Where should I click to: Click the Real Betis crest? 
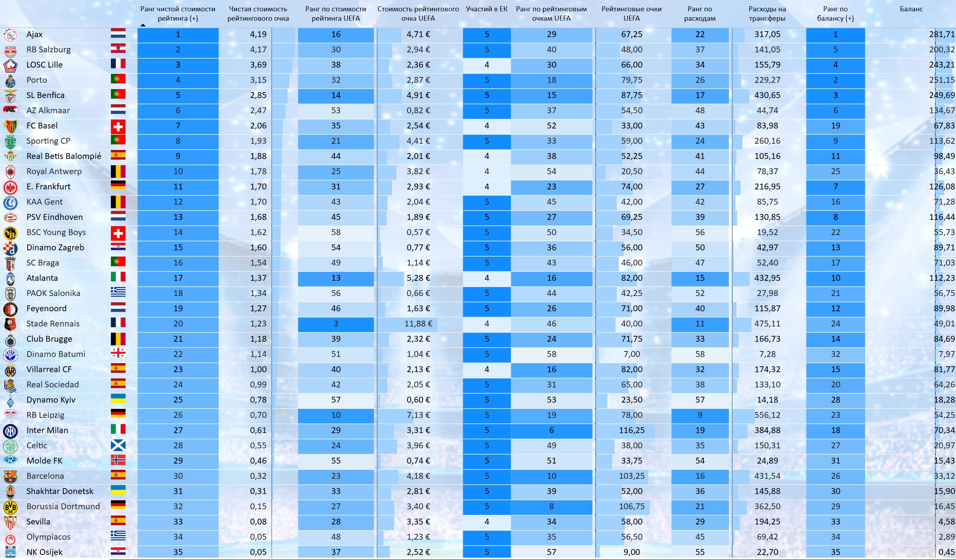point(10,157)
